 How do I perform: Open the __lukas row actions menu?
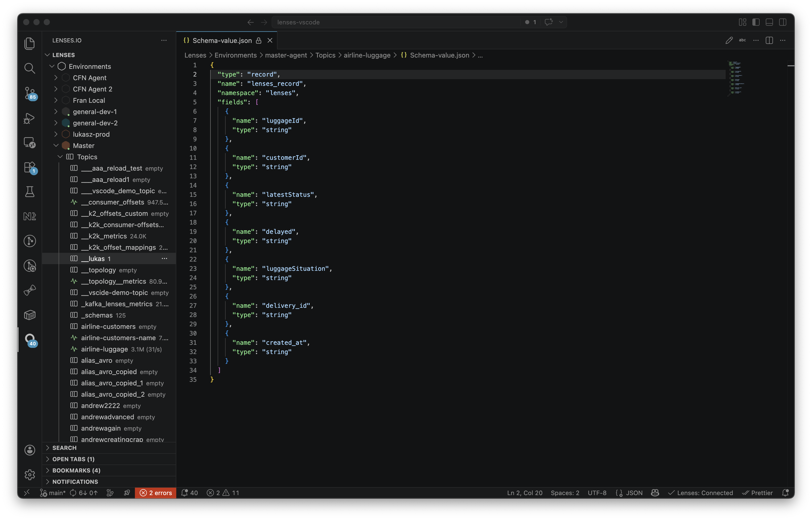[164, 258]
